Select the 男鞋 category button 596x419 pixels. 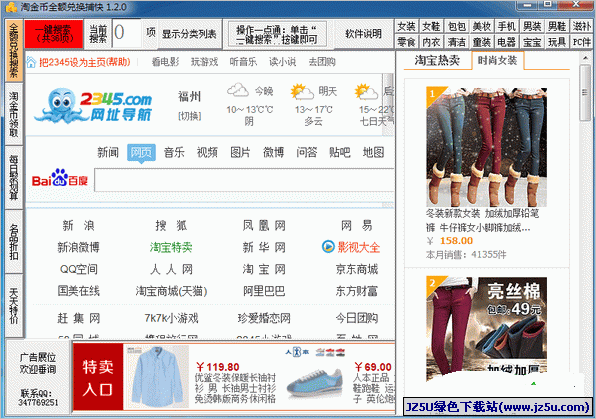(x=557, y=27)
